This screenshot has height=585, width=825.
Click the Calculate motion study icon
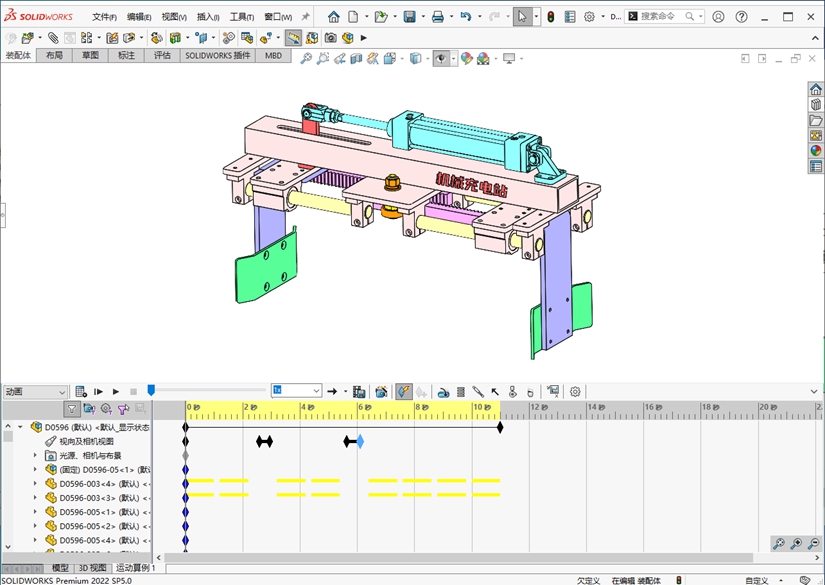[x=81, y=391]
